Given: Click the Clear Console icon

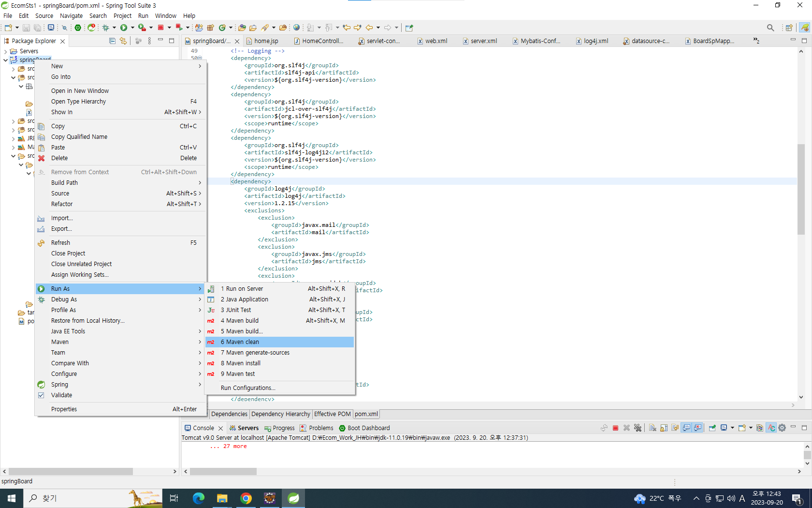Looking at the screenshot, I should pos(652,428).
